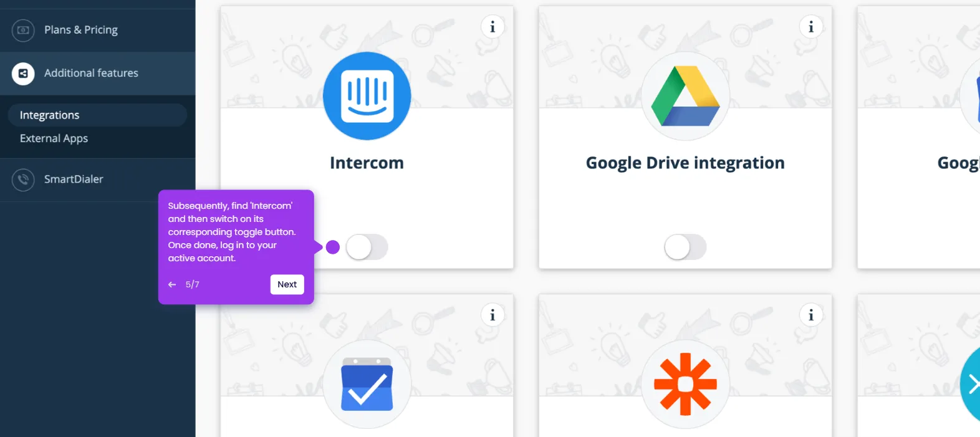Viewport: 980px width, 437px height.
Task: Click the Intercom logo icon
Action: coord(367,96)
